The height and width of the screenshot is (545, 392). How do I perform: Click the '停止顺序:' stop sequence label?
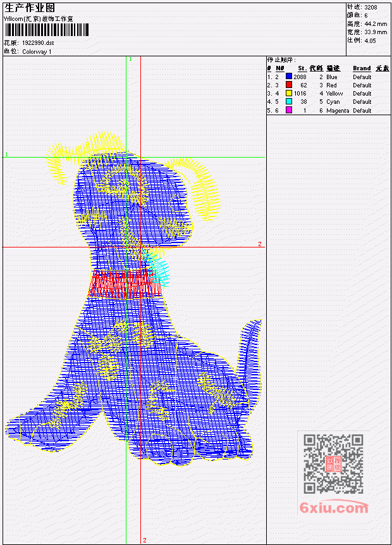tap(281, 60)
